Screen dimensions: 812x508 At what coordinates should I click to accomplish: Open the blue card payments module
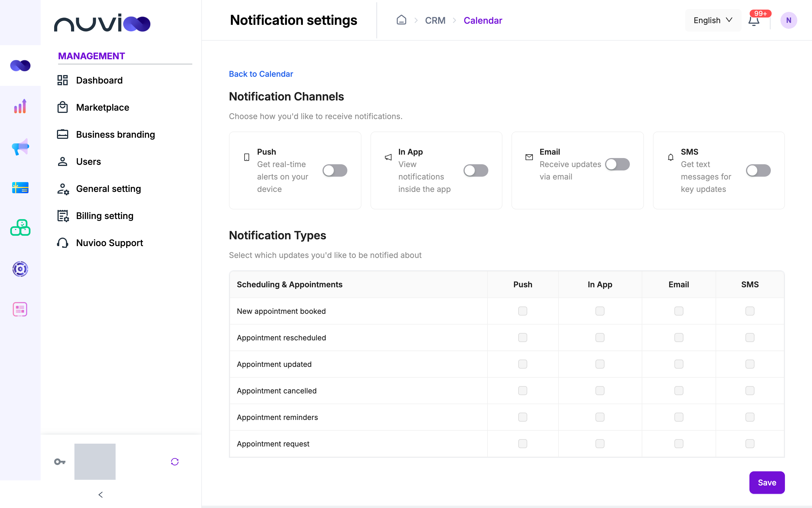click(x=20, y=187)
